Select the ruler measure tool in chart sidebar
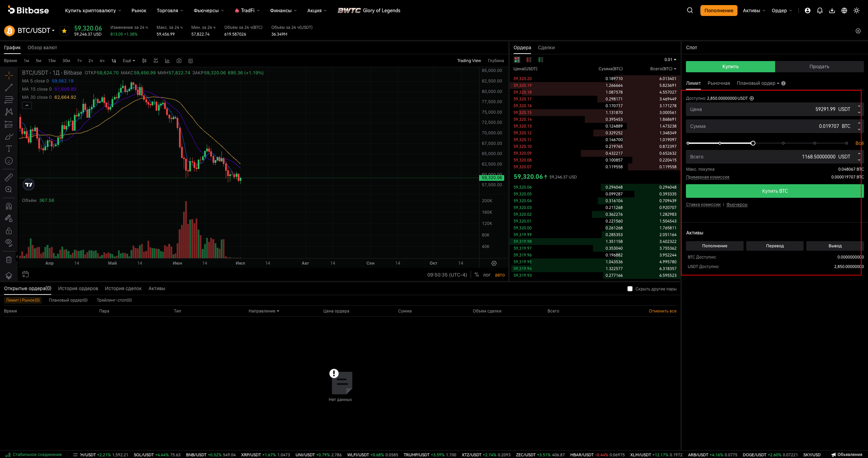Screen dimensions: 868x458 coord(9,177)
